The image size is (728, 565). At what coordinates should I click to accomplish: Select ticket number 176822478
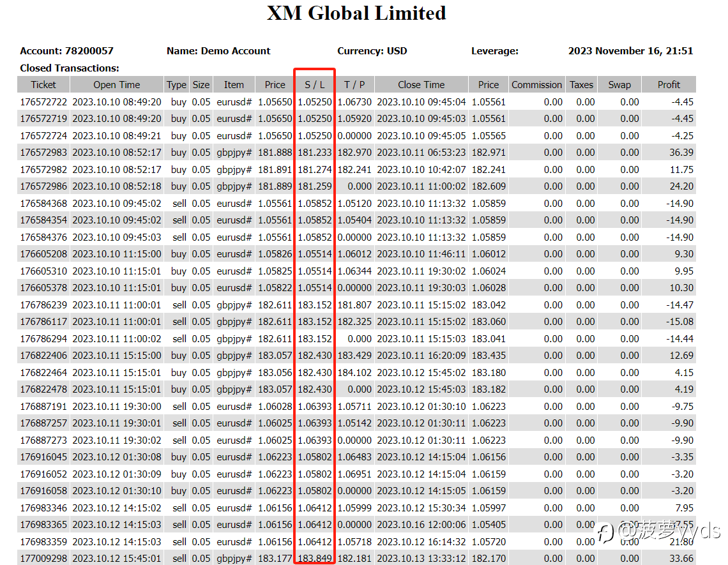[x=43, y=389]
